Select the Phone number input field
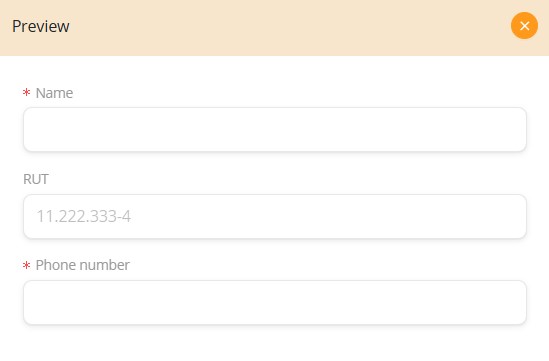 pyautogui.click(x=275, y=303)
